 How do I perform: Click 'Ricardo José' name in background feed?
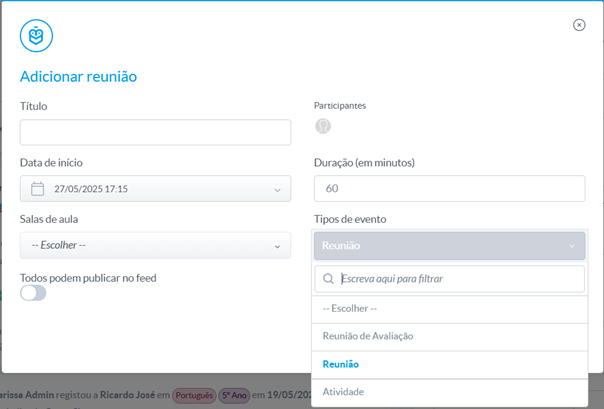coord(128,395)
